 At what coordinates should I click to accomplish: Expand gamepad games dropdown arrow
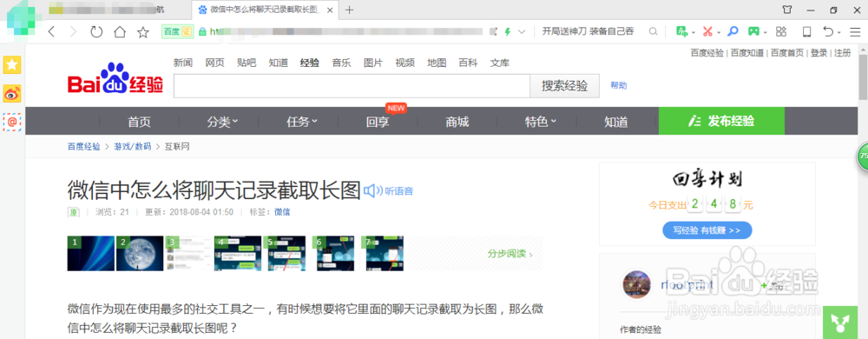765,33
